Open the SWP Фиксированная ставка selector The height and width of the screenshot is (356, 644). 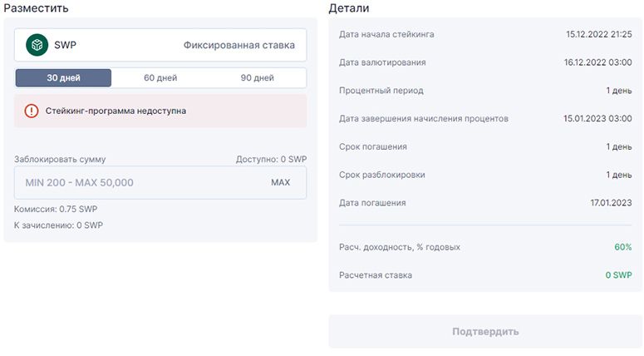tap(160, 45)
